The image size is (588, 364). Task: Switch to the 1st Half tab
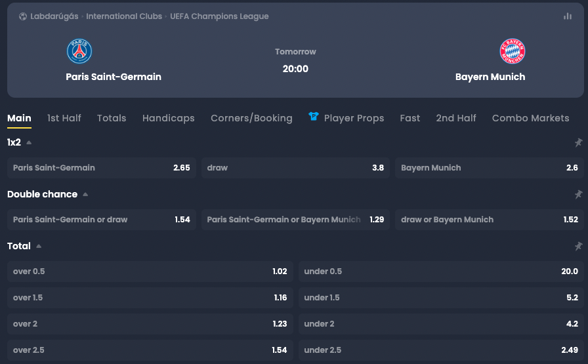tap(64, 118)
